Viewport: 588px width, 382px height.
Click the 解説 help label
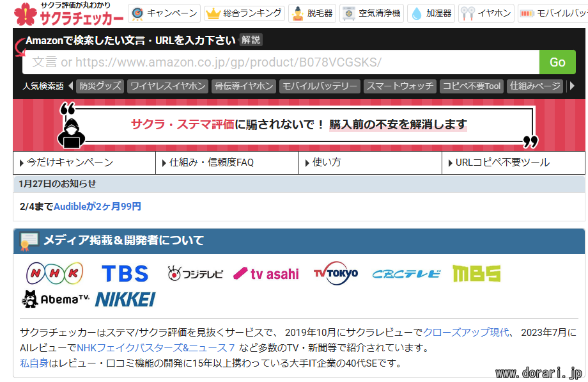[251, 40]
